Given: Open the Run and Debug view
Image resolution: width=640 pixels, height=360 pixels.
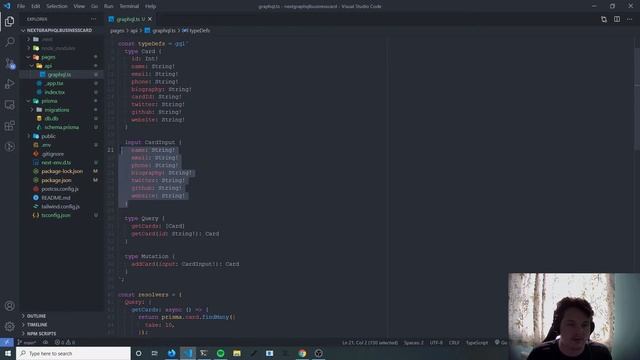Looking at the screenshot, I should (x=9, y=84).
